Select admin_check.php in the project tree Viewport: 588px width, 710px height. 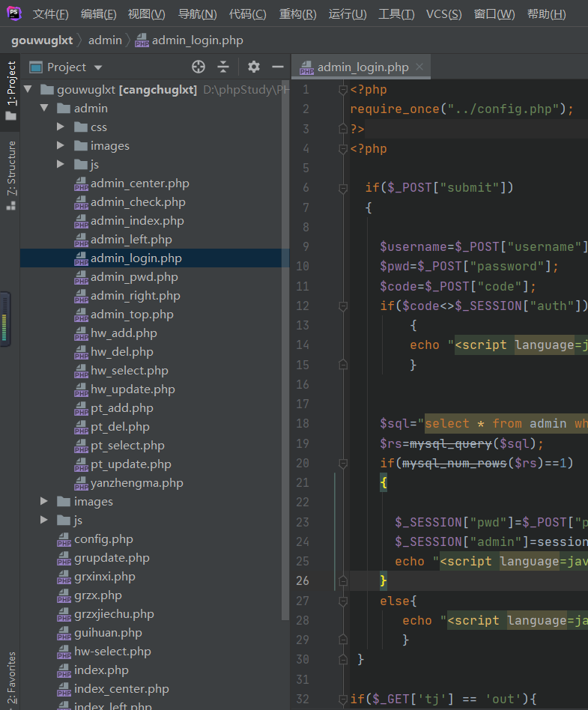138,202
